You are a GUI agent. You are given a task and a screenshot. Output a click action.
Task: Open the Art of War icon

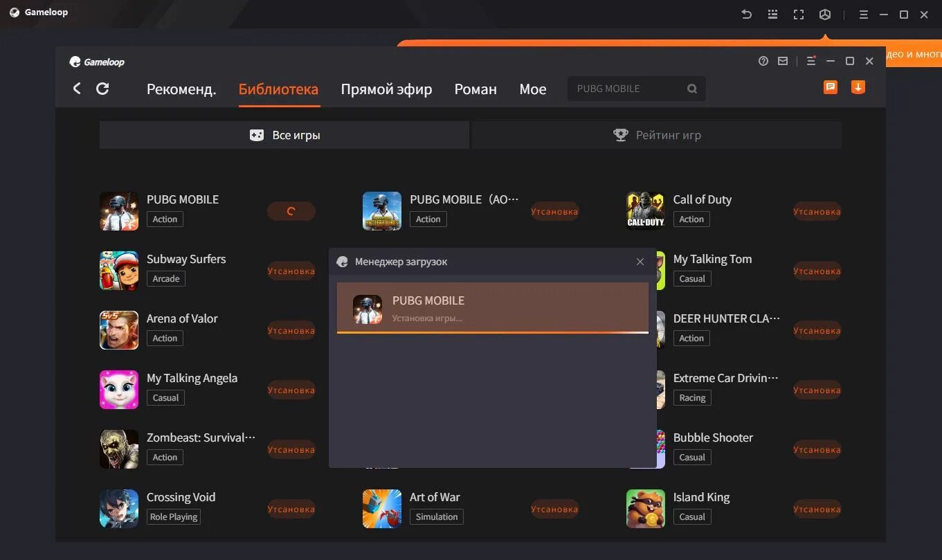coord(382,509)
